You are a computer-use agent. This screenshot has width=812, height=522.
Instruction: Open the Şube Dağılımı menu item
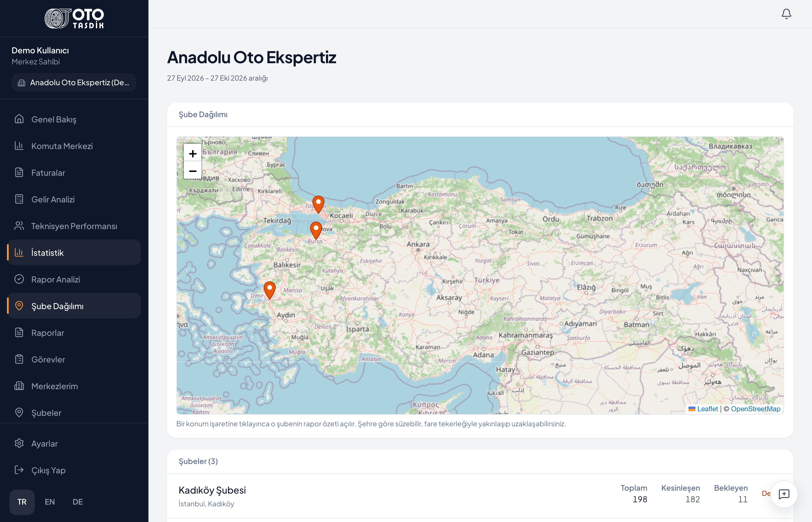pyautogui.click(x=74, y=306)
